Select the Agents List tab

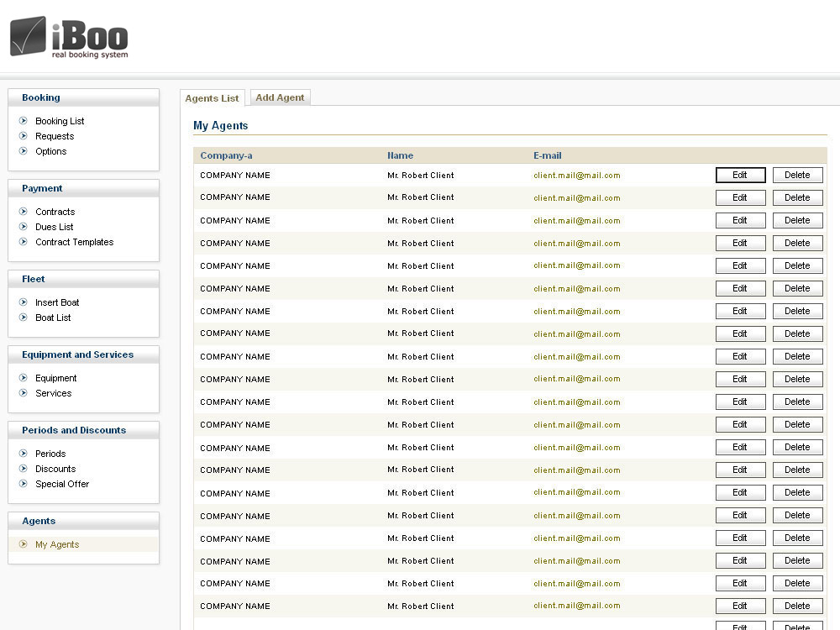coord(212,98)
